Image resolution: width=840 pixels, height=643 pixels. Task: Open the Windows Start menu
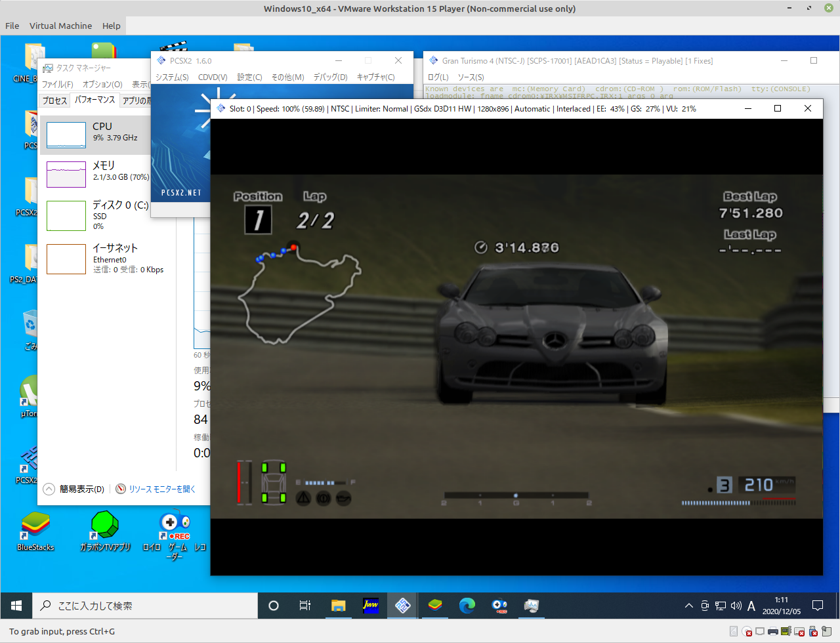16,606
